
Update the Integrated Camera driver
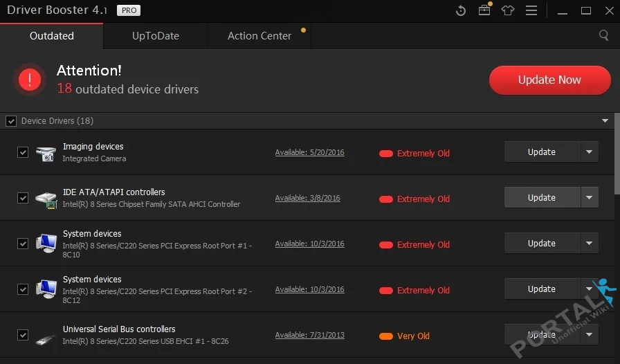point(542,152)
